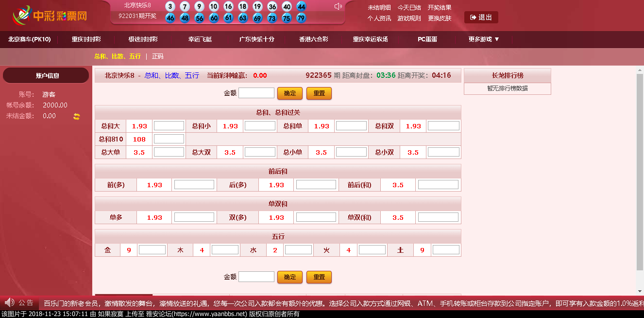Open 今天已结 link
644x318 pixels.
[x=409, y=7]
